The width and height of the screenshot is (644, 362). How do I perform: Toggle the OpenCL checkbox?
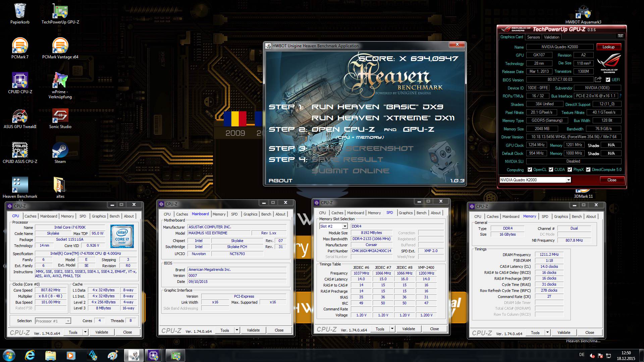click(x=530, y=170)
